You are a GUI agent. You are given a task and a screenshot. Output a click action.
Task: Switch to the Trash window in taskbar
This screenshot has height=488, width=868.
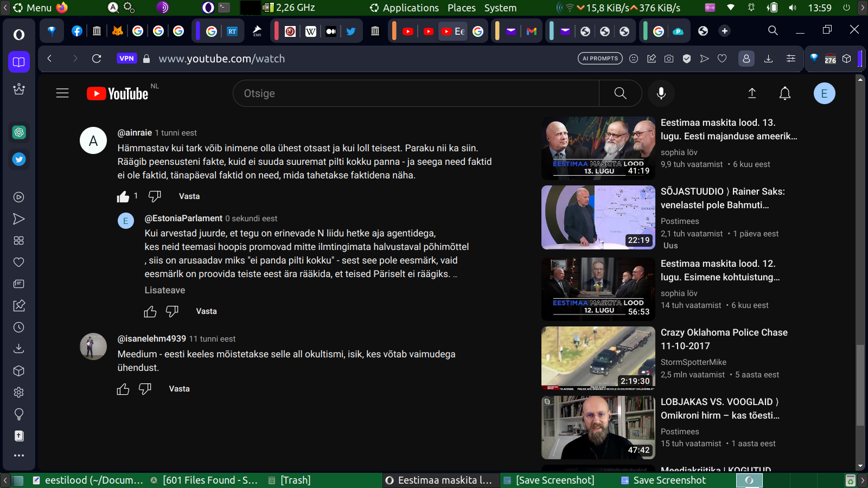290,480
